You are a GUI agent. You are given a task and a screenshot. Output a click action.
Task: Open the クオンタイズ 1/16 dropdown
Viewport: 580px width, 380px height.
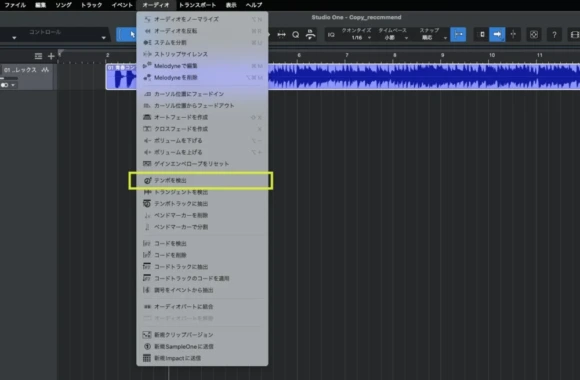(356, 34)
